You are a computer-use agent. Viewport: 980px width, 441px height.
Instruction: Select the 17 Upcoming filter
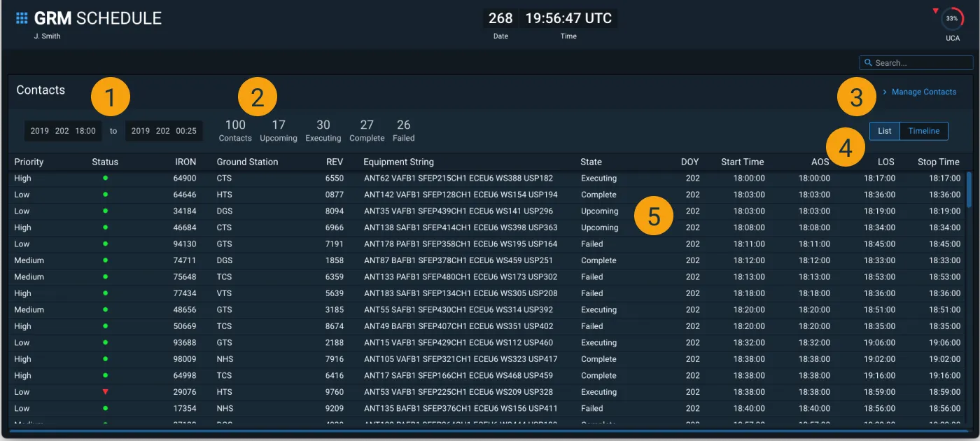coord(278,131)
